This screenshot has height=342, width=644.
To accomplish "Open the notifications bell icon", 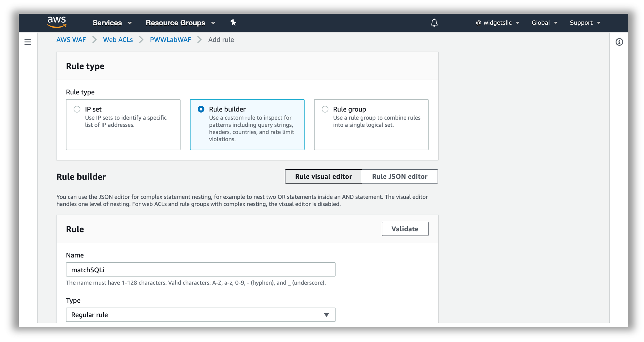I will [434, 23].
